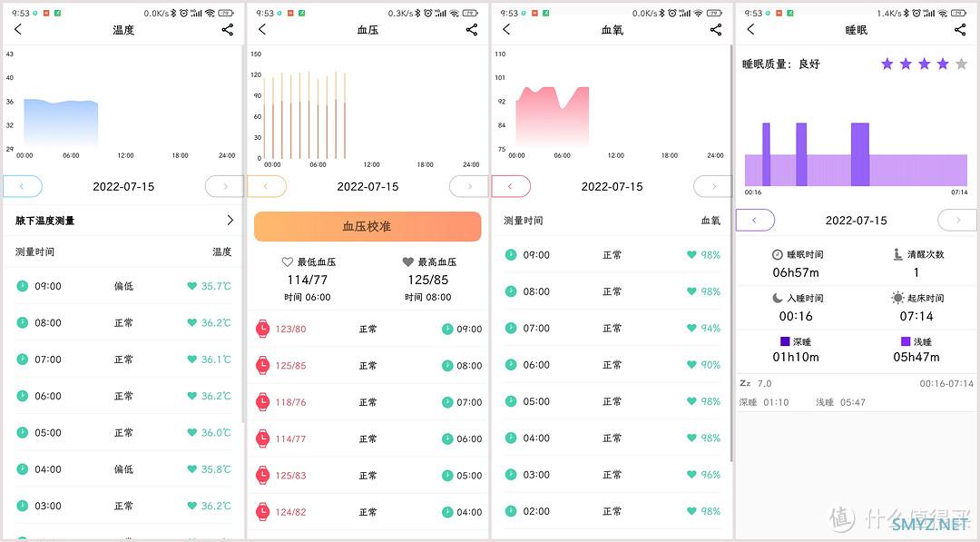This screenshot has width=980, height=542.
Task: Tap the light purple 浅睡 swatch
Action: coord(906,341)
